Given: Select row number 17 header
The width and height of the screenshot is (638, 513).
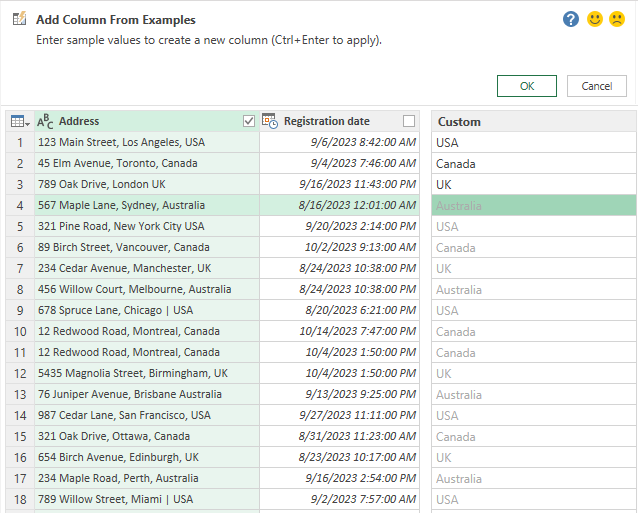Looking at the screenshot, I should pyautogui.click(x=20, y=479).
